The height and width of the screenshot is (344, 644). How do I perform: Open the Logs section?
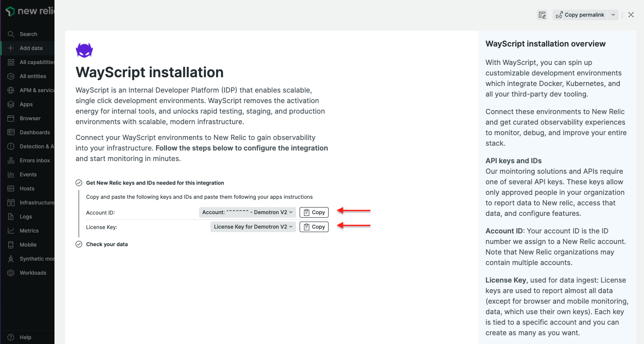coord(11,216)
